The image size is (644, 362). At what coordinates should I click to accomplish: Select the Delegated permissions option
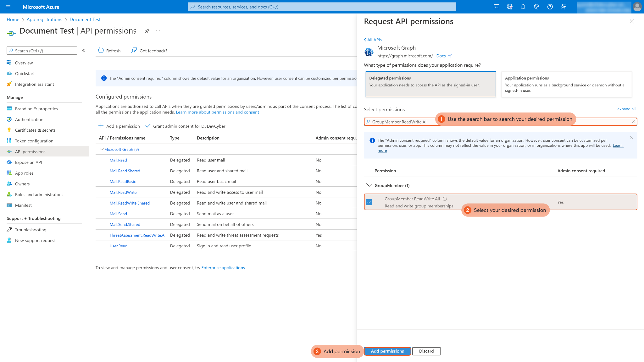coord(430,84)
